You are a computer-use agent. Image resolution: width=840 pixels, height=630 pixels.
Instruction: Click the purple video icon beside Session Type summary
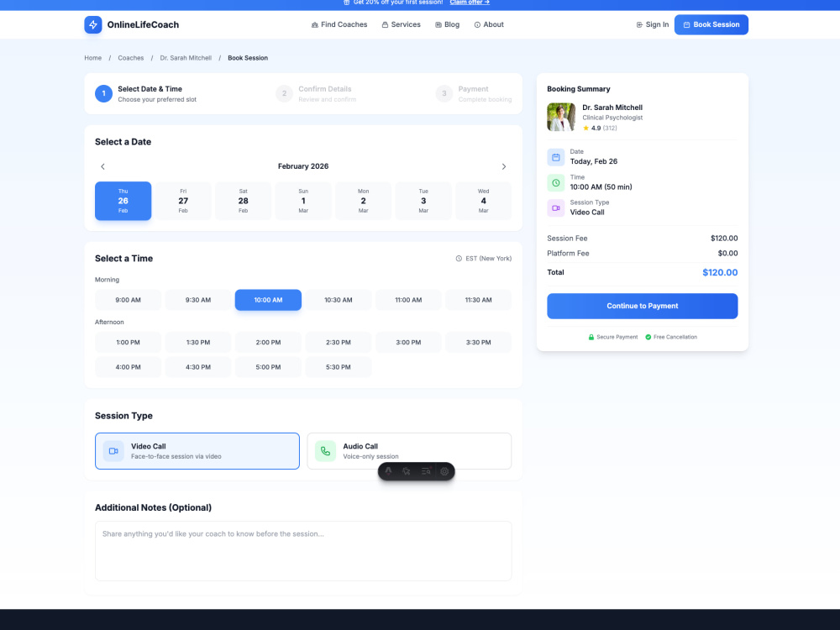(555, 207)
